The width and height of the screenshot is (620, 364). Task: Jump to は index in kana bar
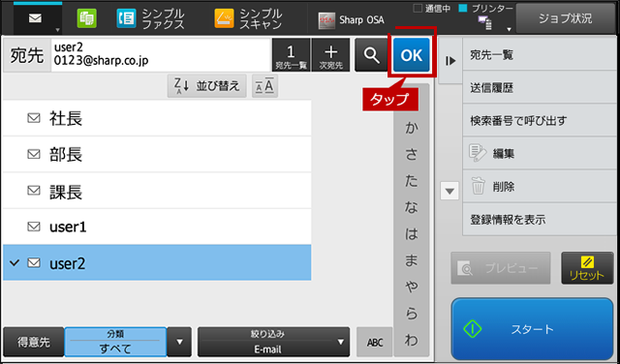click(x=411, y=234)
